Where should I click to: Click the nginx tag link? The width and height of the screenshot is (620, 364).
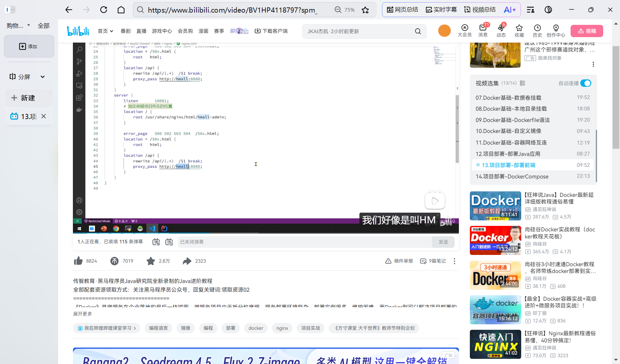point(282,328)
